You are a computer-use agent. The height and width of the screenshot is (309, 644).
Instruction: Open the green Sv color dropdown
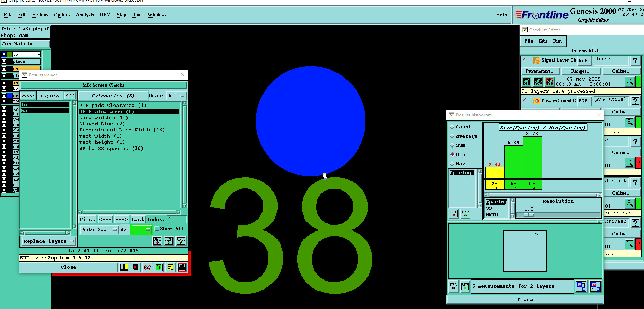pos(141,230)
